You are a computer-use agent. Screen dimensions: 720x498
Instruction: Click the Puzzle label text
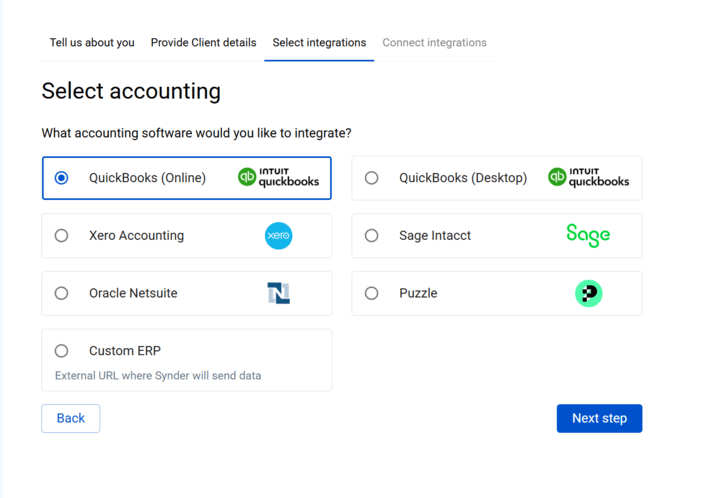(x=418, y=293)
